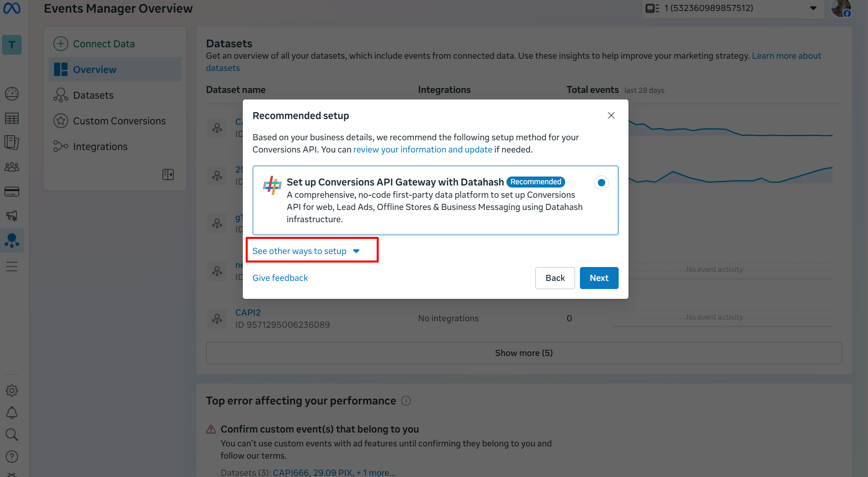This screenshot has width=868, height=477.
Task: Click the Meta logo icon
Action: coord(12,8)
